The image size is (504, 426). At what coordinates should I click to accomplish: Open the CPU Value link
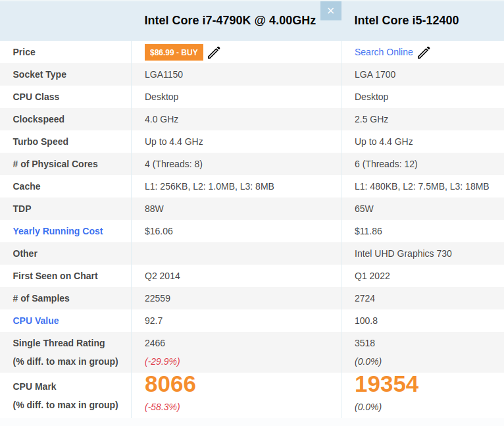pos(36,321)
